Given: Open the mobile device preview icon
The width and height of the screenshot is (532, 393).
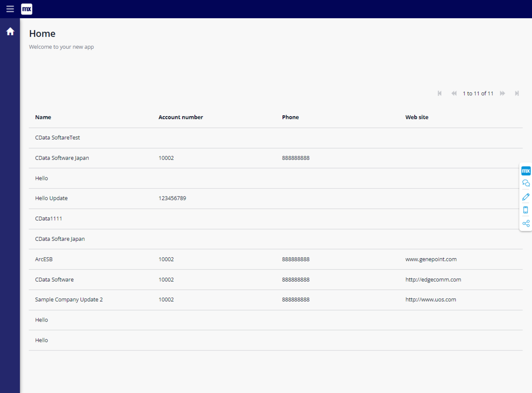Looking at the screenshot, I should click(x=526, y=210).
